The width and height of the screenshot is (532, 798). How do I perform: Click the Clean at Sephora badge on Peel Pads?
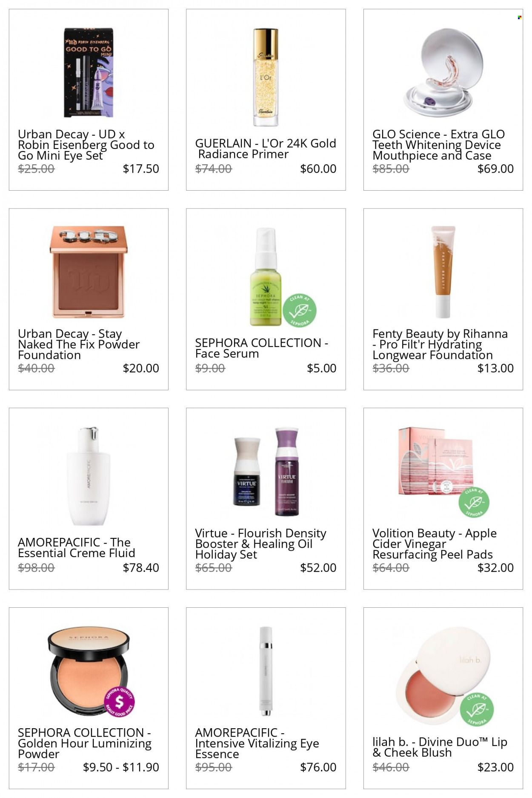tap(474, 502)
